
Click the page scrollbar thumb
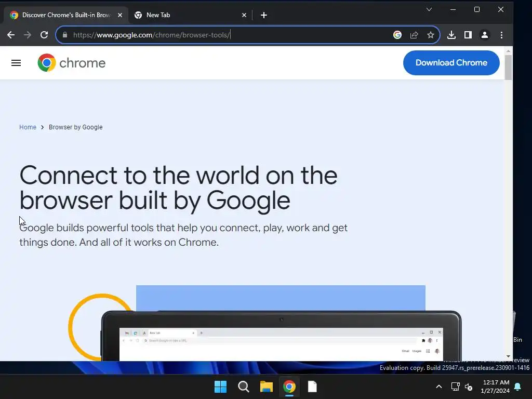point(508,67)
